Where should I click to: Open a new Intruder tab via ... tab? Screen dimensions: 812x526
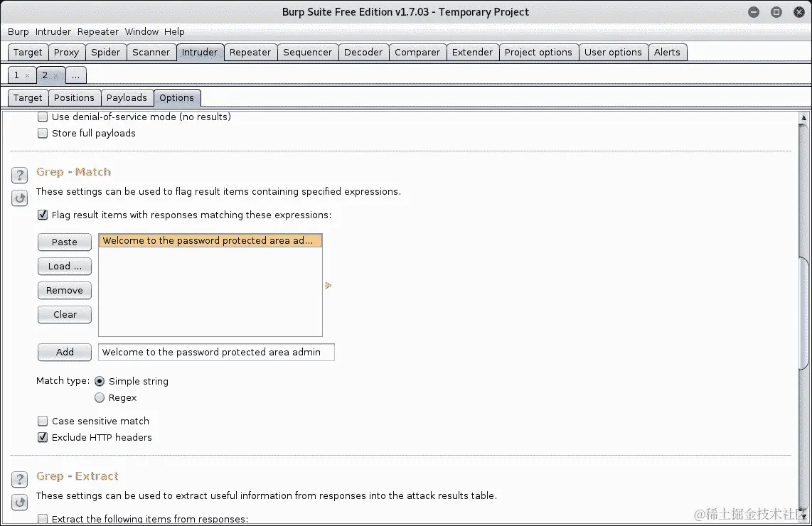pos(75,75)
